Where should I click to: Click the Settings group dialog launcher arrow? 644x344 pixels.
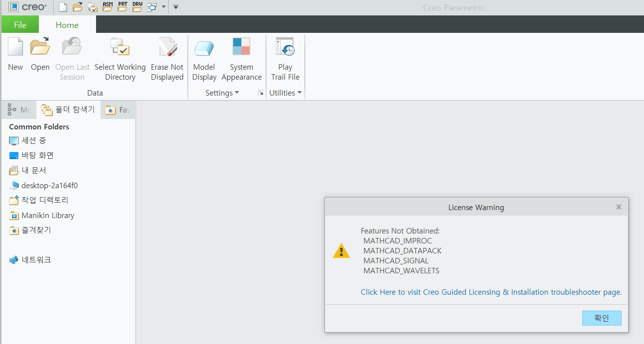click(260, 93)
